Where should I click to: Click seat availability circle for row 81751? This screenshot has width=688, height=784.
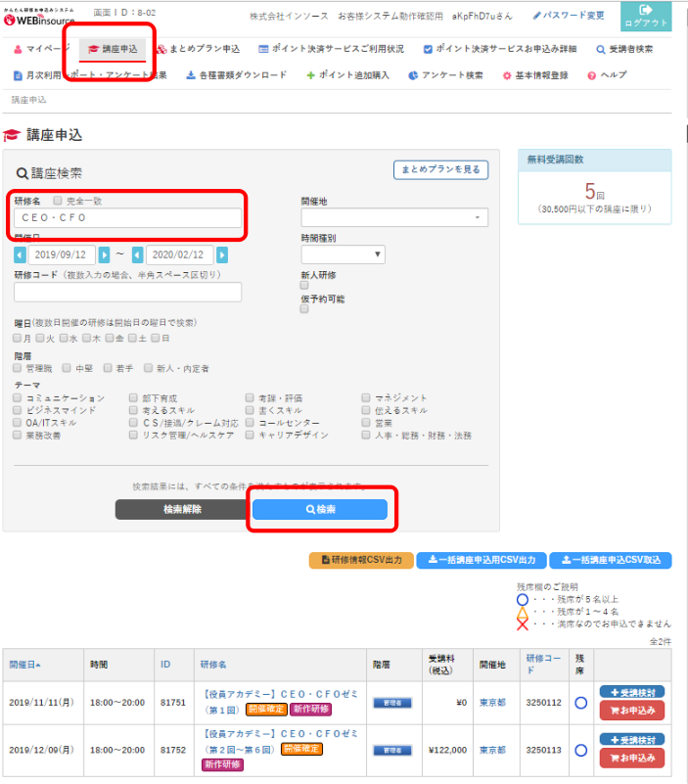[581, 703]
